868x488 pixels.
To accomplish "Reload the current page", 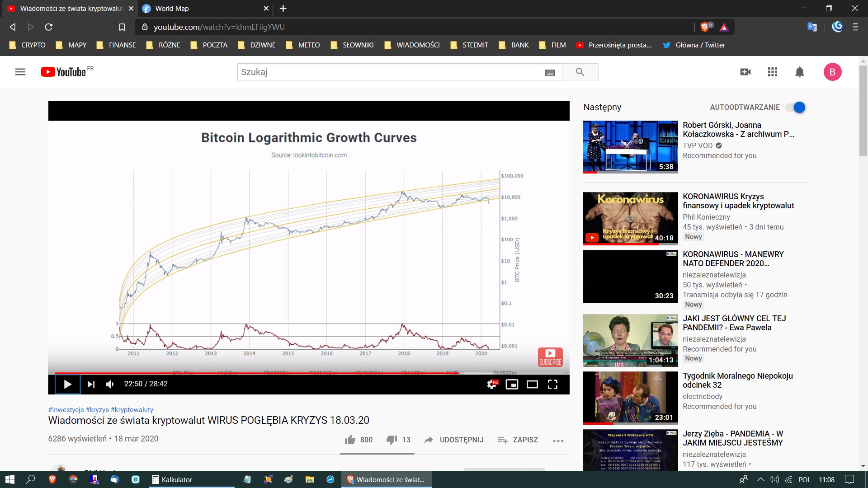I will 49,27.
